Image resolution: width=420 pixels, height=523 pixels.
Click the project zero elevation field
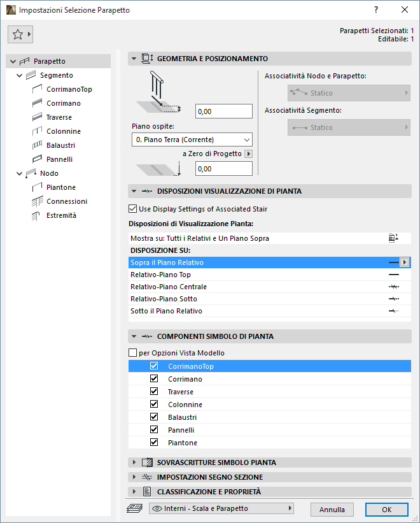coord(224,169)
